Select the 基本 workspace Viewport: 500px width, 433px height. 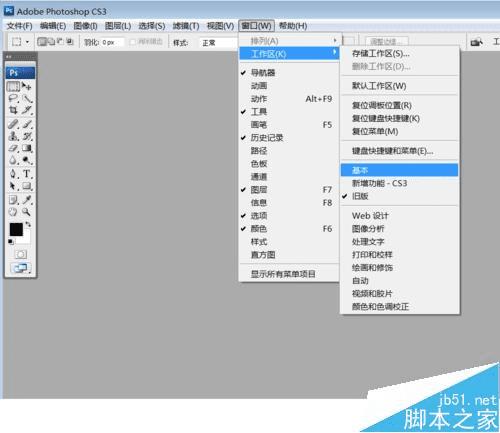(399, 170)
